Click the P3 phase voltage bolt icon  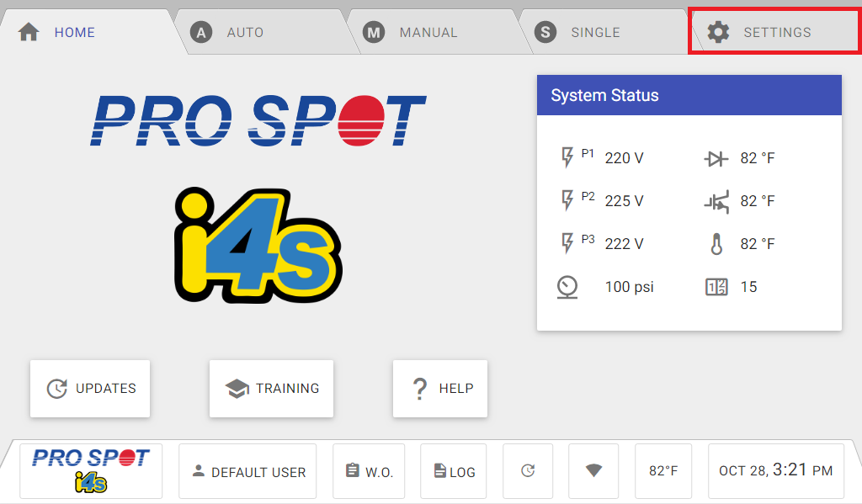(567, 243)
